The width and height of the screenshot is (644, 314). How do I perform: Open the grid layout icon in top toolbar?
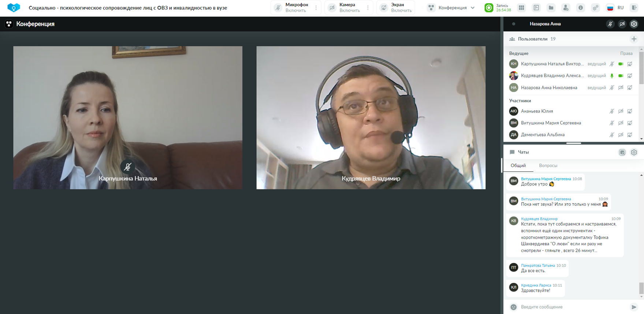[x=521, y=8]
